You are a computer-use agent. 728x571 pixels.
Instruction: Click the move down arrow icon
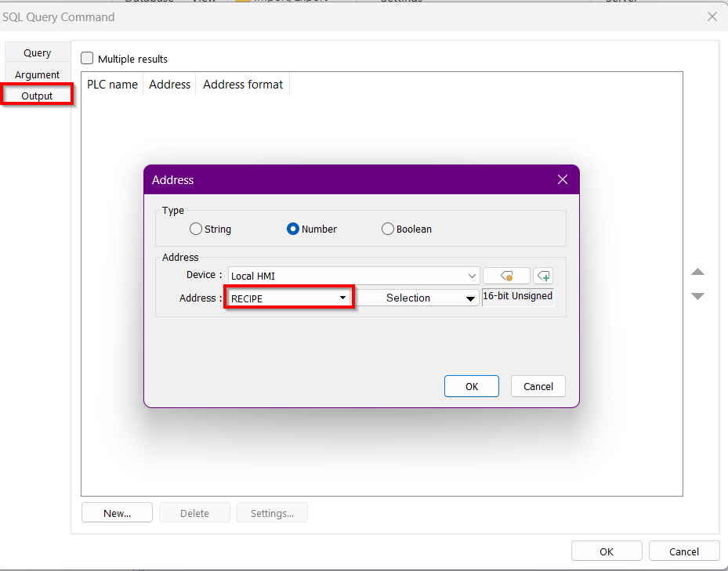(x=697, y=296)
